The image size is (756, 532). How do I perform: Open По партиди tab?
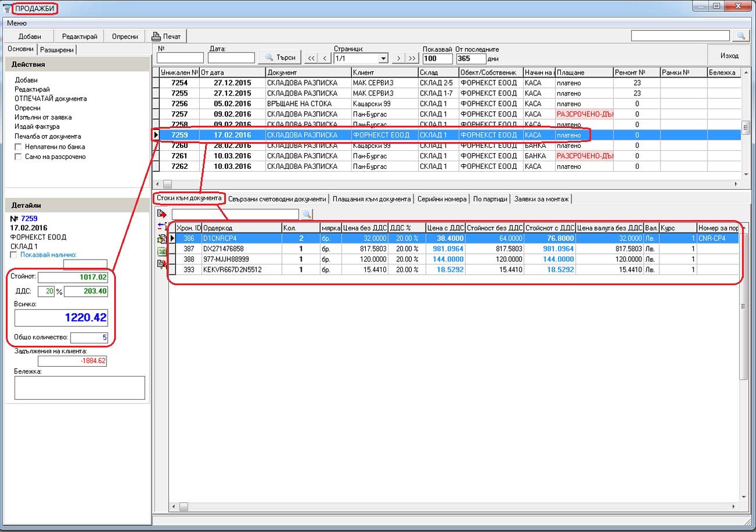pyautogui.click(x=490, y=199)
